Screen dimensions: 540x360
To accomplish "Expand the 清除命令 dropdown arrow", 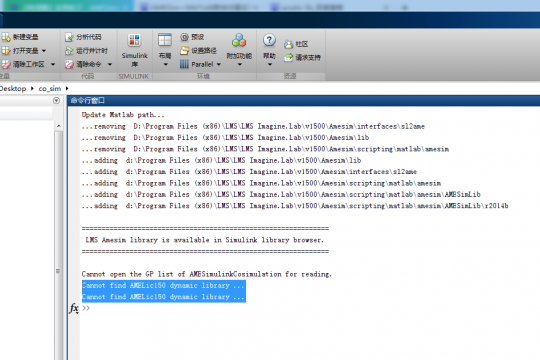I will click(x=110, y=64).
